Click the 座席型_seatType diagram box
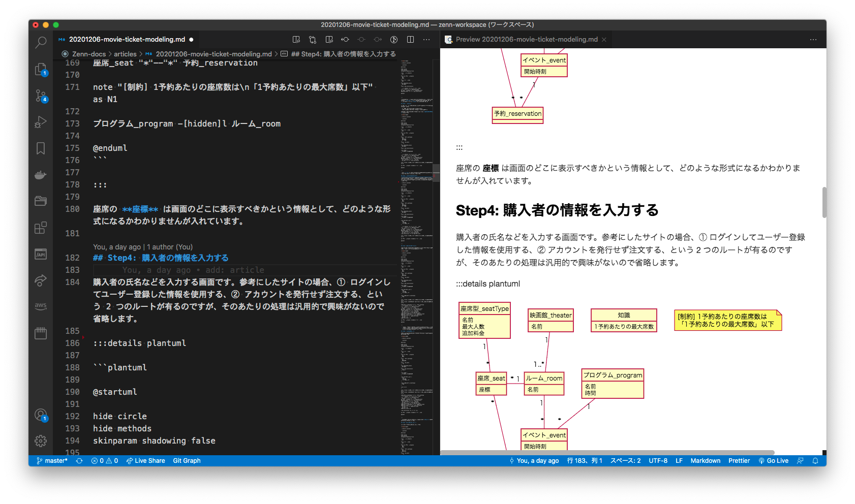 point(484,321)
